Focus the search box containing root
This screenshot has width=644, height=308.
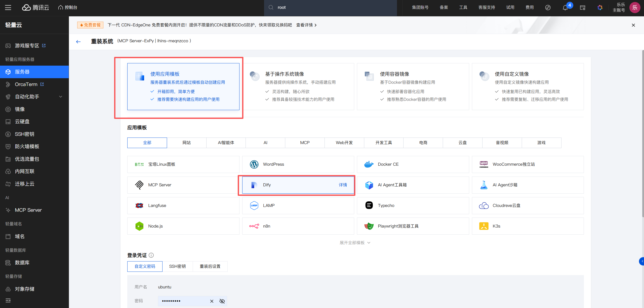(330, 8)
